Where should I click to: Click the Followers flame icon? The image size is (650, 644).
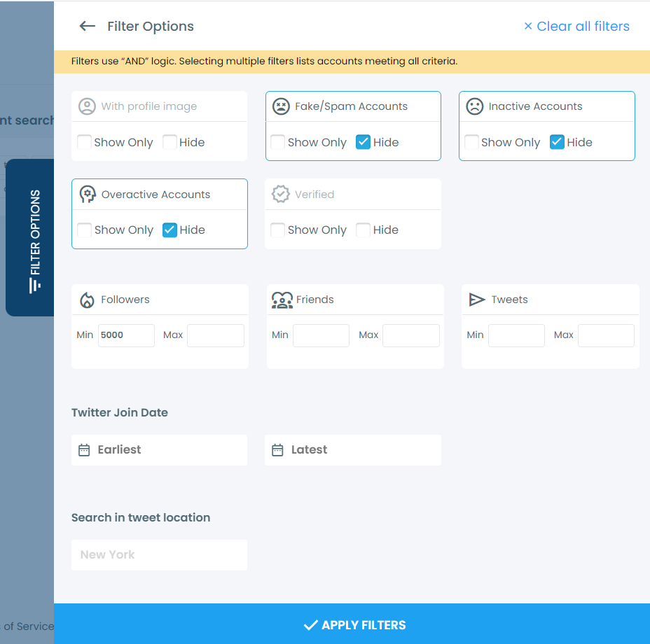click(x=87, y=299)
